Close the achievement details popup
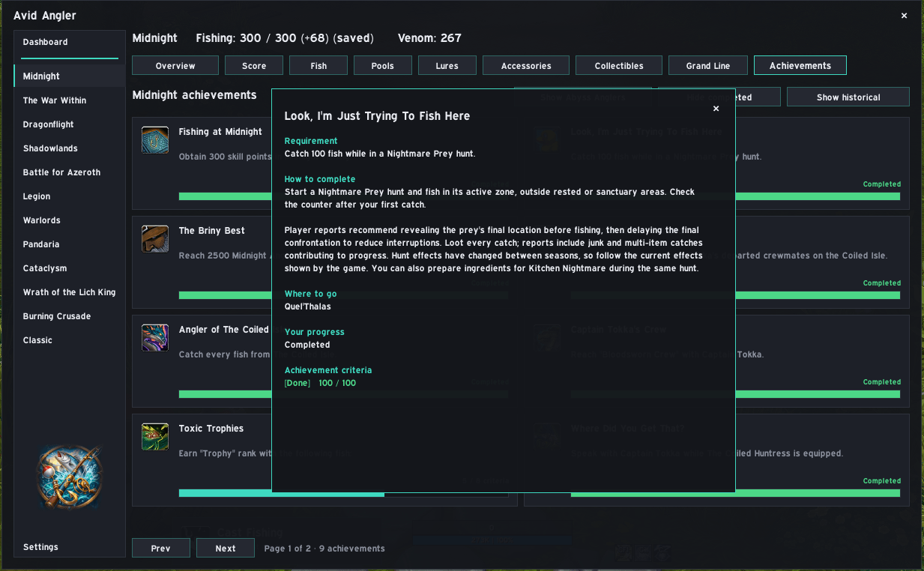924x571 pixels. click(716, 109)
